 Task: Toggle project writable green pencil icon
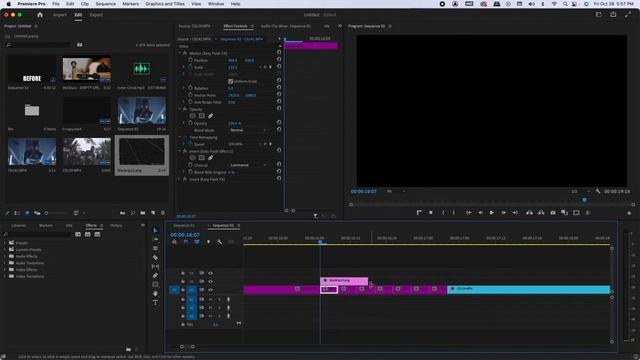tap(7, 213)
